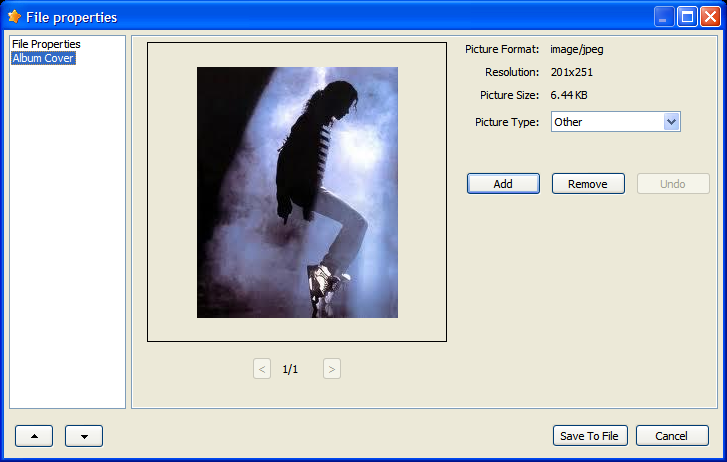Click the 1/1 picture counter
Viewport: 727px width, 462px height.
290,369
